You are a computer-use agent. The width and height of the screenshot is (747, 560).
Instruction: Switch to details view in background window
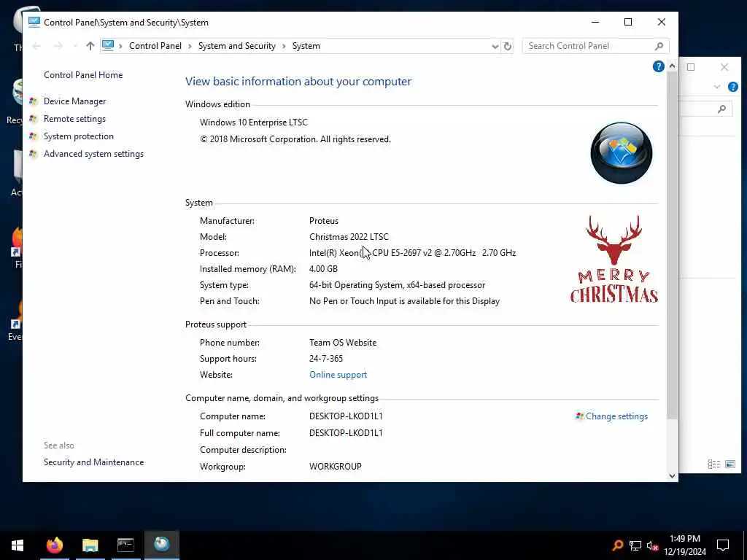(x=713, y=464)
